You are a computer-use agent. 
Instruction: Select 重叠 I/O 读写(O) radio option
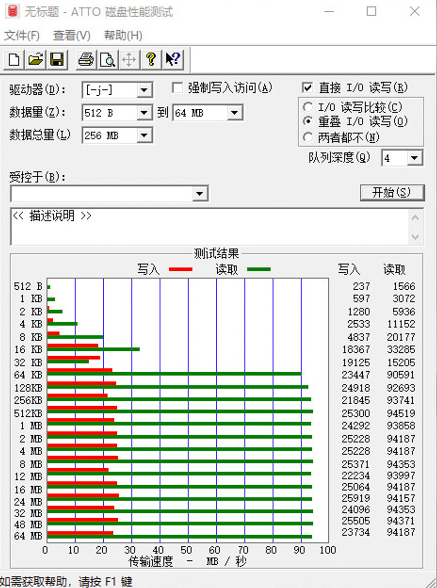308,122
